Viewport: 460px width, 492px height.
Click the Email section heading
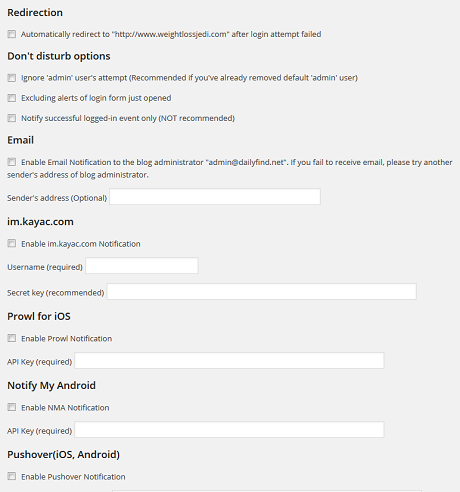point(21,140)
